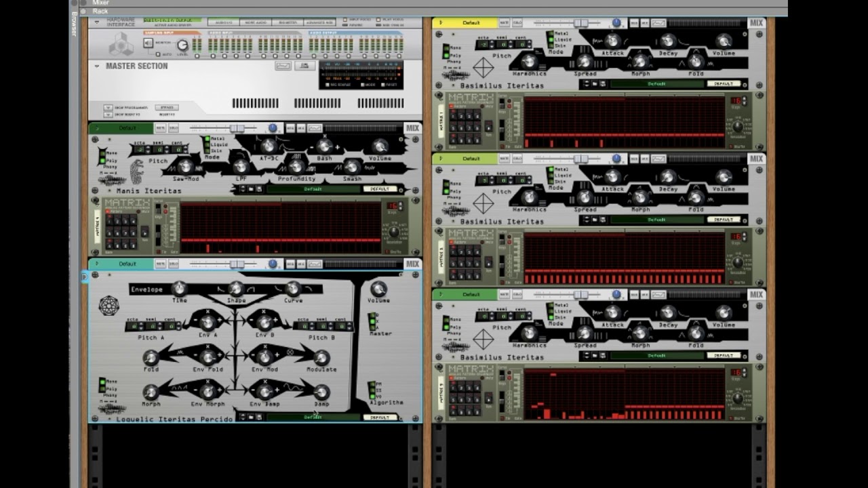Switch Manis Iteritas to Mono
This screenshot has height=488, width=868.
[102, 153]
